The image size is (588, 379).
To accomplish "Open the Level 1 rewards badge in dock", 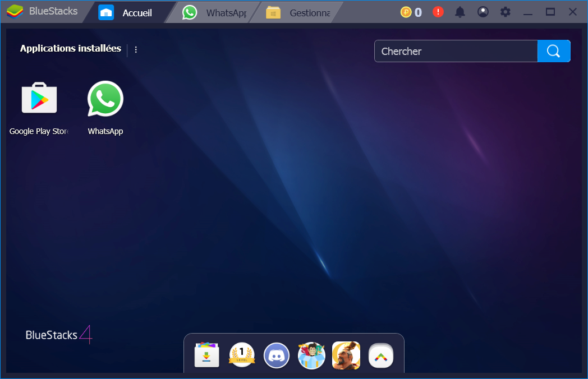I will [x=242, y=355].
